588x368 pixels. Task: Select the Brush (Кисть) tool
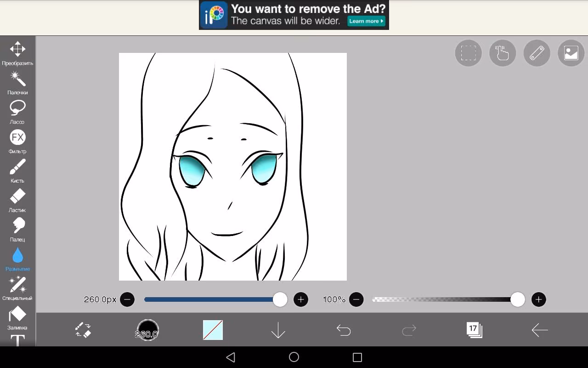point(17,171)
